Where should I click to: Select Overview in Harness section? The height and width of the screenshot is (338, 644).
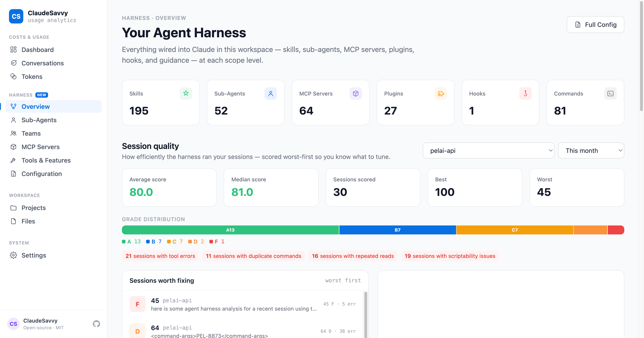53,106
